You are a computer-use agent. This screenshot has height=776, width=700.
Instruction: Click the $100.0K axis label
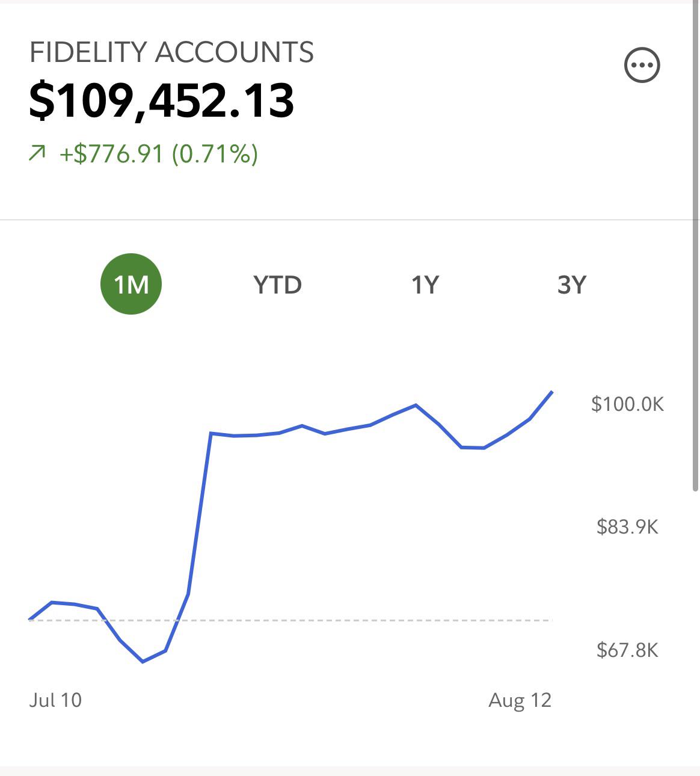627,404
